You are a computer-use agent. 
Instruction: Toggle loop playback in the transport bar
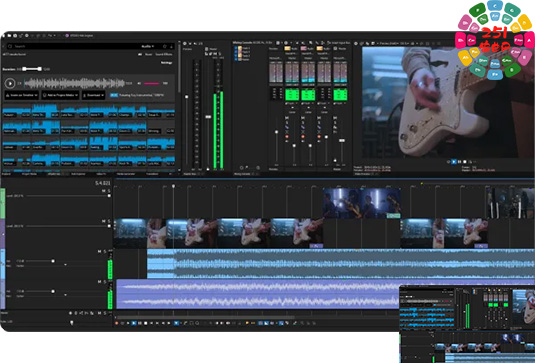click(122, 323)
